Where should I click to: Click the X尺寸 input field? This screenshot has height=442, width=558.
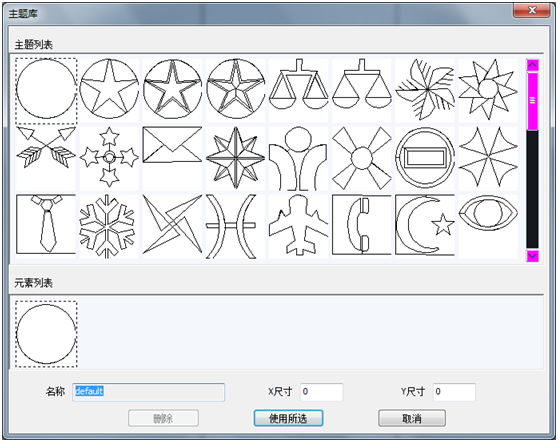321,392
